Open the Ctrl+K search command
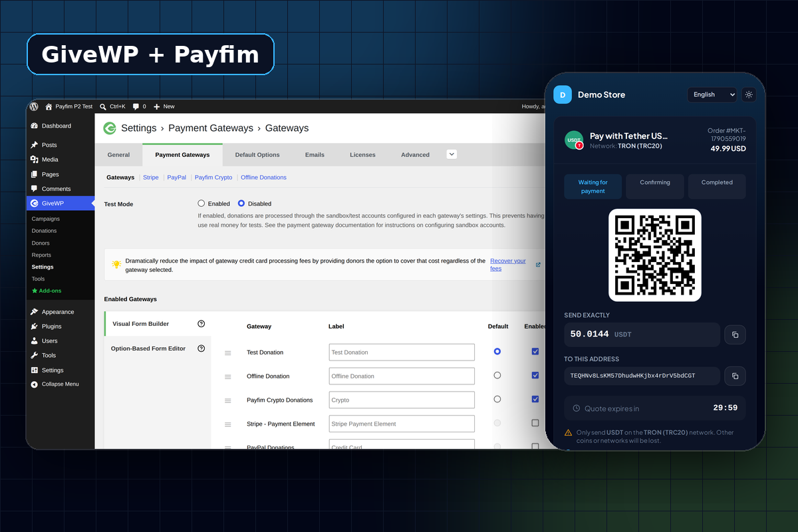The image size is (798, 532). (x=112, y=106)
